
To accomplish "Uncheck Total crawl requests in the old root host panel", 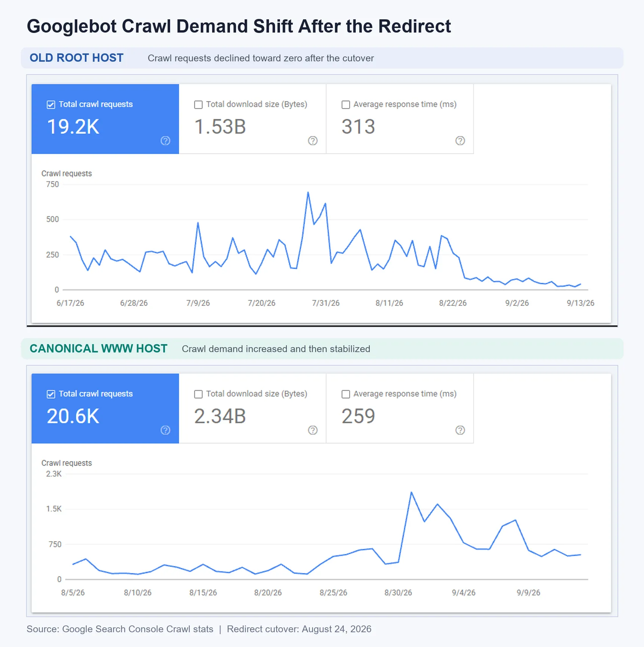I will 51,104.
